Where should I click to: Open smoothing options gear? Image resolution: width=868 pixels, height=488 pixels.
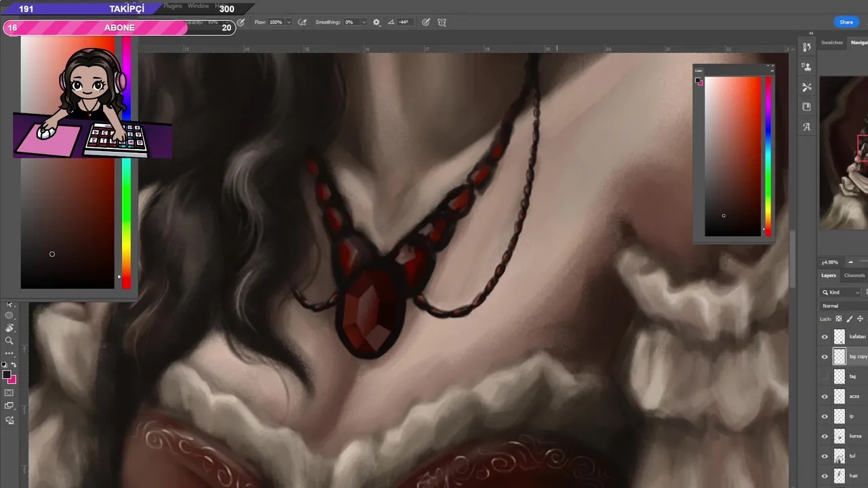click(376, 22)
